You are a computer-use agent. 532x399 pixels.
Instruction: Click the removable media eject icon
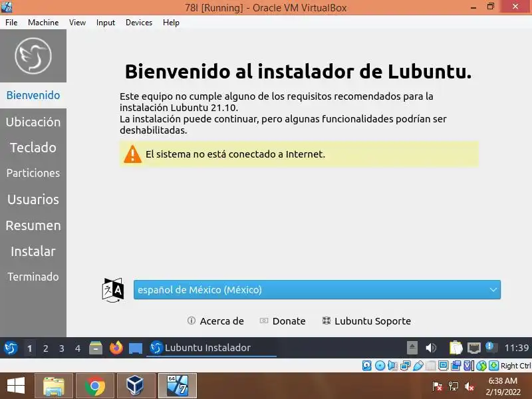[412, 348]
